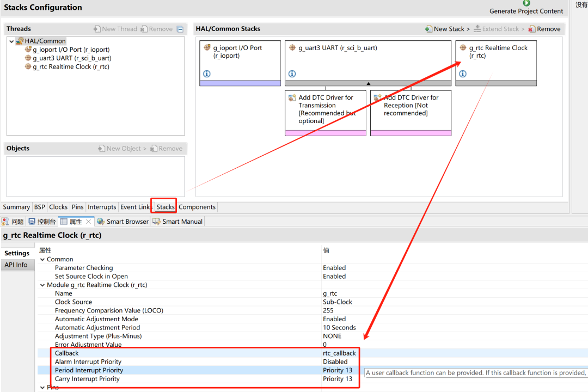Remove the selected stack with Remove button
This screenshot has height=392, width=588.
click(x=544, y=29)
